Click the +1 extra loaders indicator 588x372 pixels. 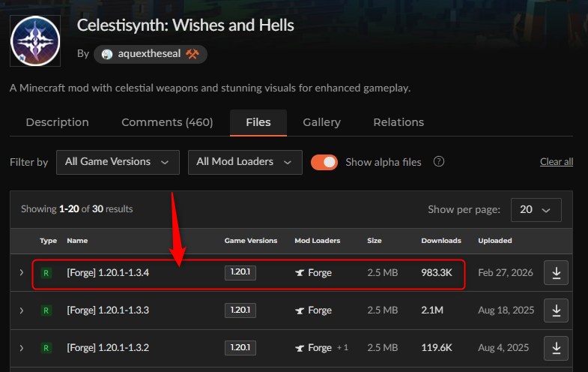point(342,347)
